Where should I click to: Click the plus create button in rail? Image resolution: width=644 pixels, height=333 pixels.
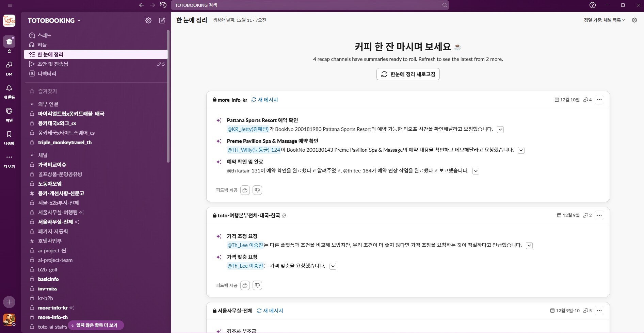[9, 302]
